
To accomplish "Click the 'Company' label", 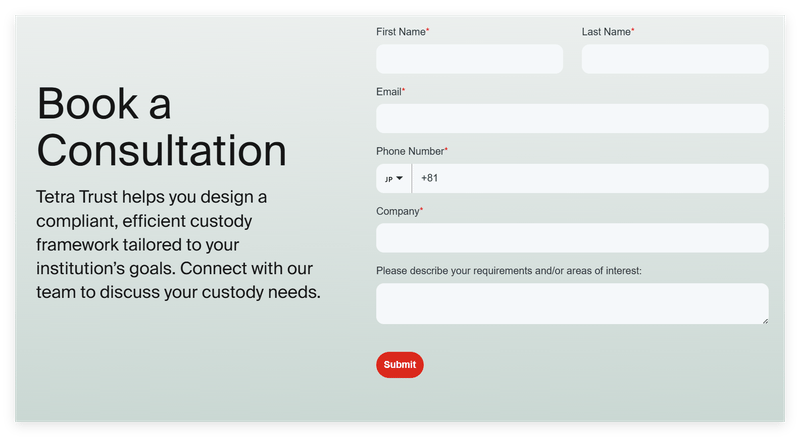I will [x=399, y=211].
